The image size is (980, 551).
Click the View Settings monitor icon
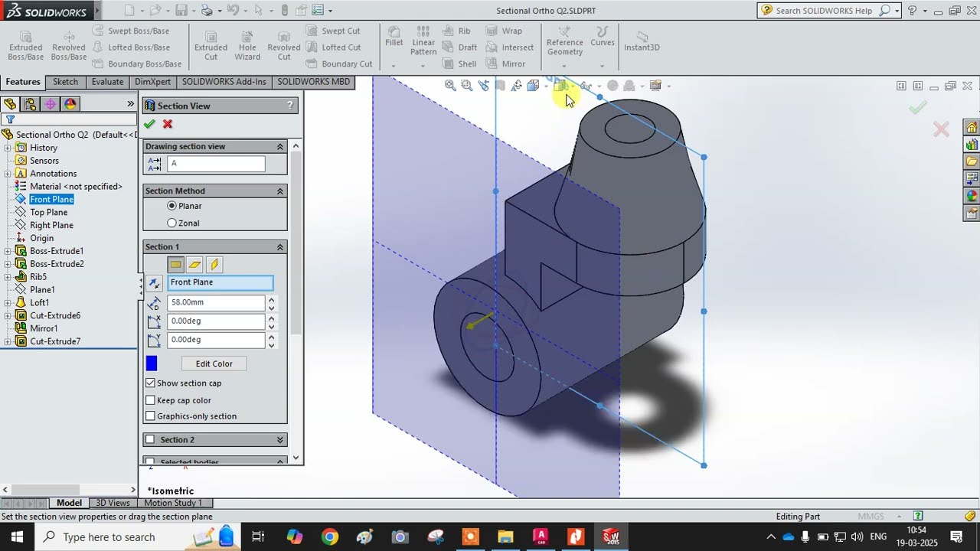655,86
